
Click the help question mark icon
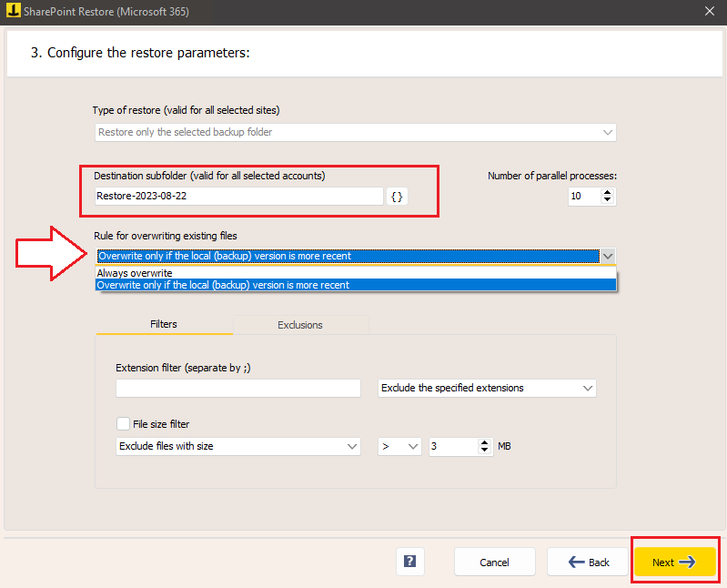point(410,562)
